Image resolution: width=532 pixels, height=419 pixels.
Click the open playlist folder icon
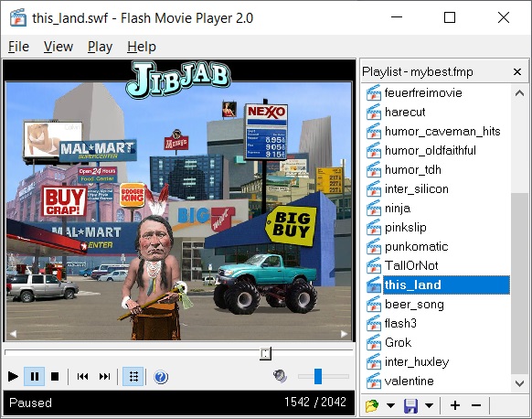[x=372, y=405]
